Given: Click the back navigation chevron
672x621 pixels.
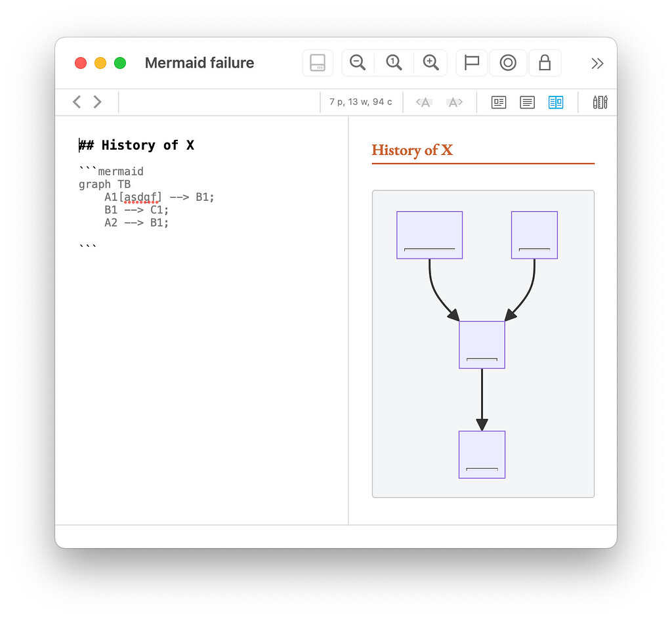Looking at the screenshot, I should tap(76, 102).
